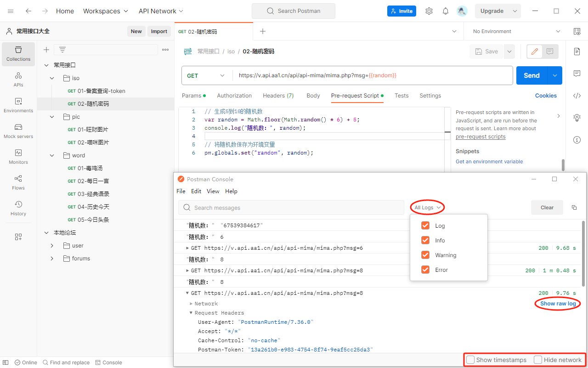Go back with the left arrow
The width and height of the screenshot is (588, 368).
click(x=28, y=11)
